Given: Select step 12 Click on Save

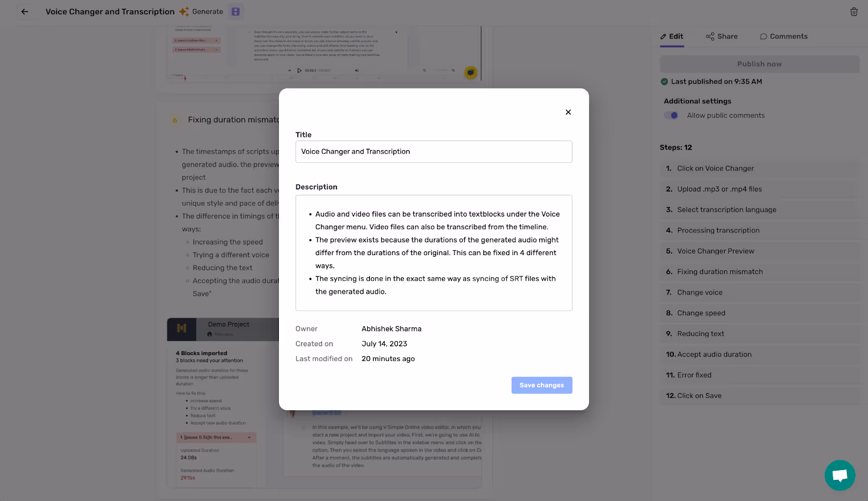Looking at the screenshot, I should 759,396.
